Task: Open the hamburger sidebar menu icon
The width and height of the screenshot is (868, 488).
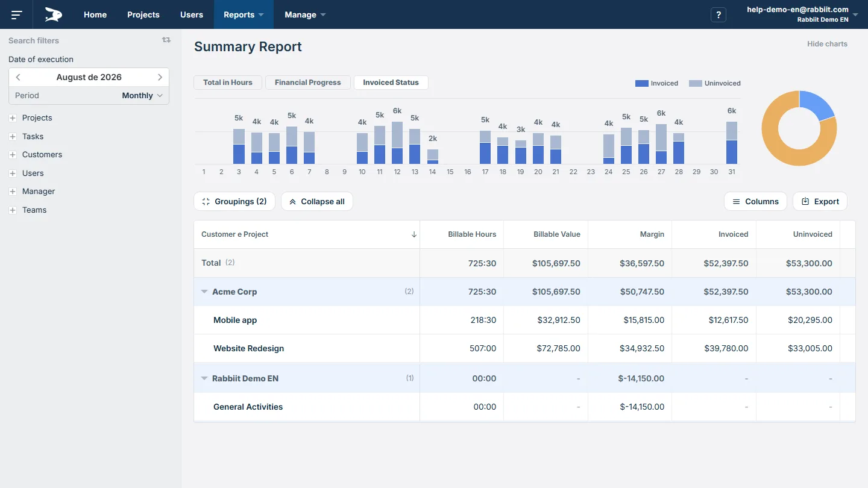Action: [x=17, y=14]
